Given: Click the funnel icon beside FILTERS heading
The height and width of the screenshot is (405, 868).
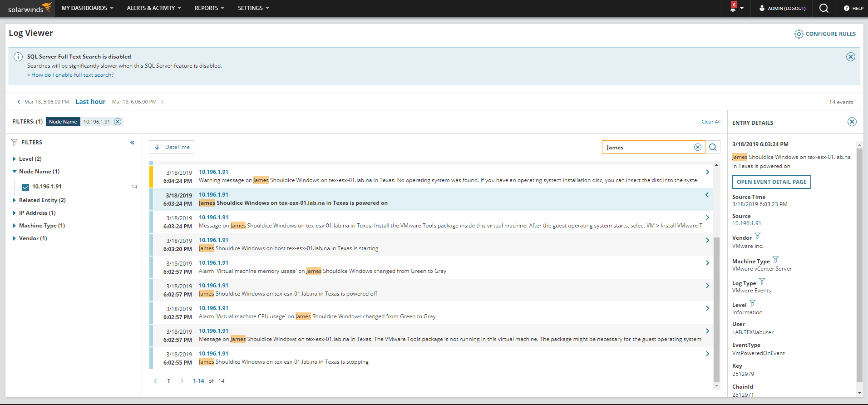Looking at the screenshot, I should tap(15, 143).
